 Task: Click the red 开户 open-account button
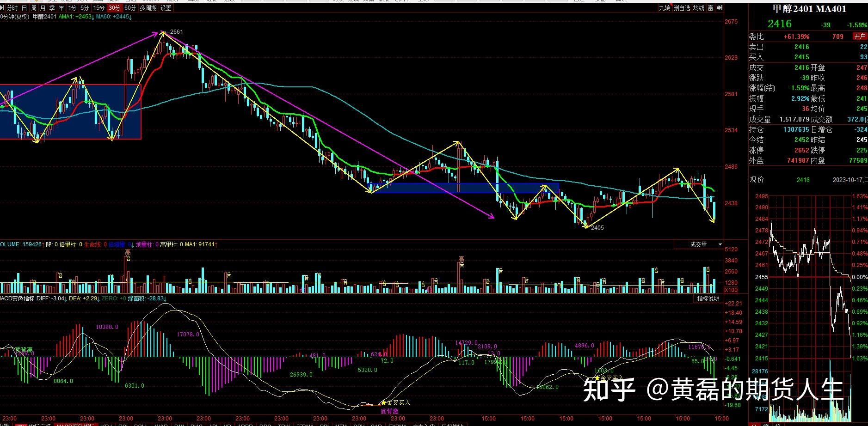[860, 36]
